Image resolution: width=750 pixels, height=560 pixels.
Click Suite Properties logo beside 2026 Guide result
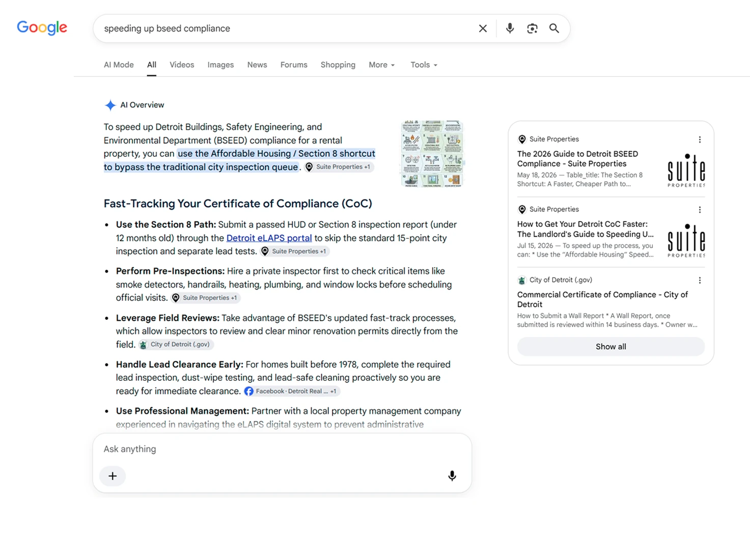[x=686, y=170]
